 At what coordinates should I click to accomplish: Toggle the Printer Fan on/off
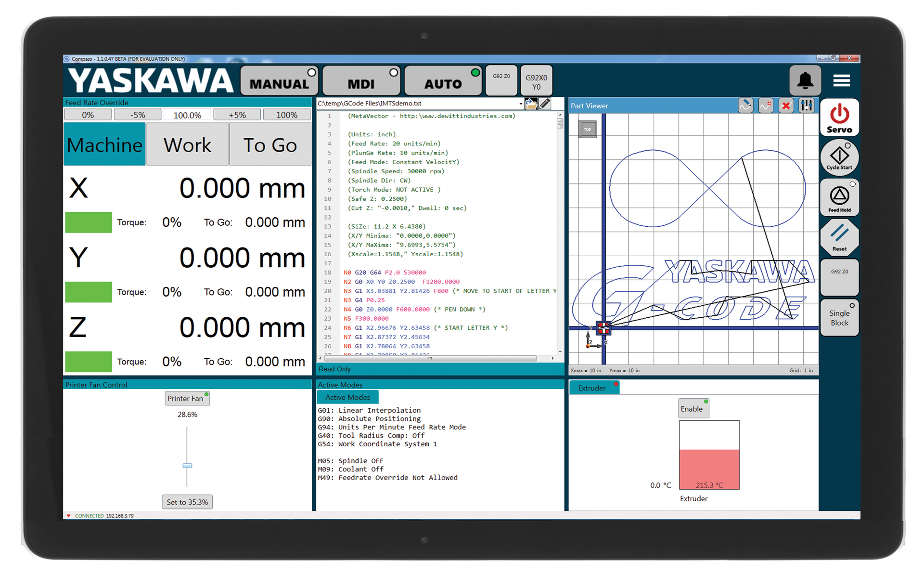(187, 398)
